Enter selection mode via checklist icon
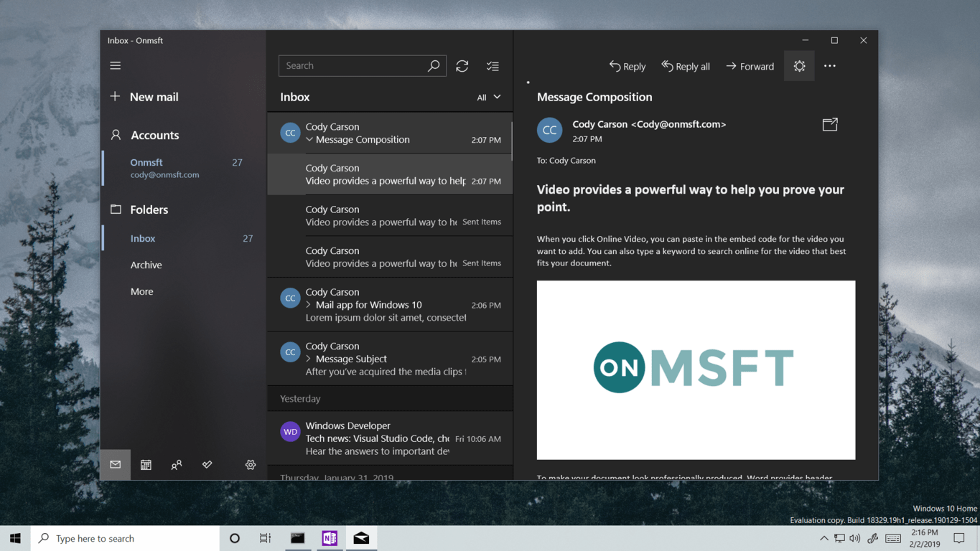 [493, 66]
